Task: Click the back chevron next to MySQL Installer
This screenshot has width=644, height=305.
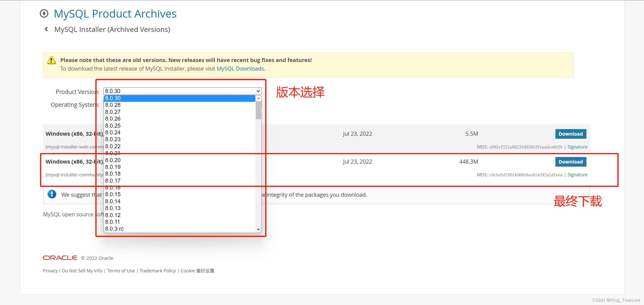Action: [x=46, y=29]
